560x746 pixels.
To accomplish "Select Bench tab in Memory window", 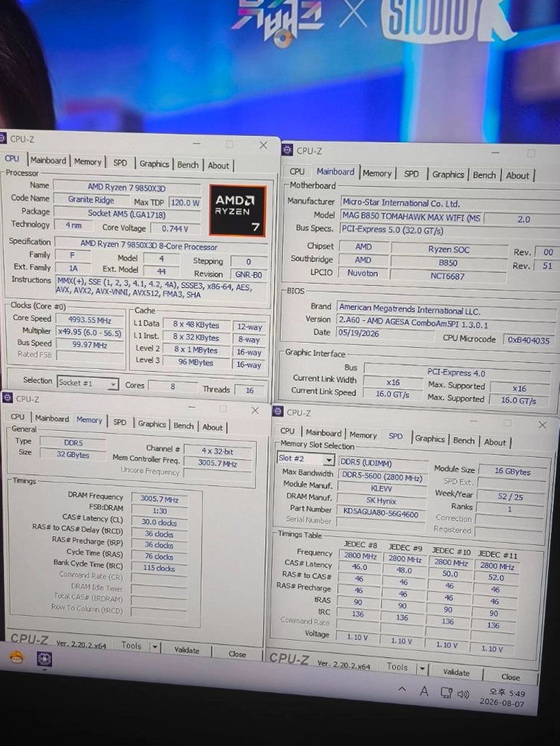I will tap(184, 426).
